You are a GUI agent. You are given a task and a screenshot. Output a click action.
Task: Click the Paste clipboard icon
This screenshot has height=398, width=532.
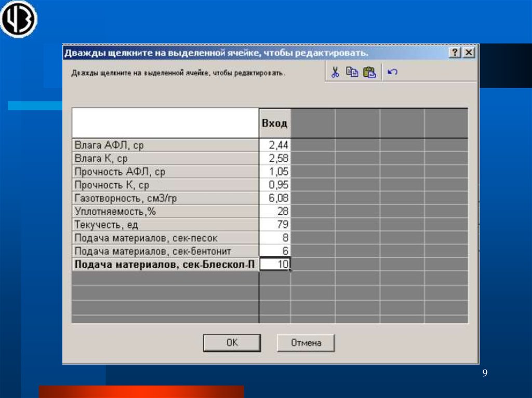coord(369,73)
